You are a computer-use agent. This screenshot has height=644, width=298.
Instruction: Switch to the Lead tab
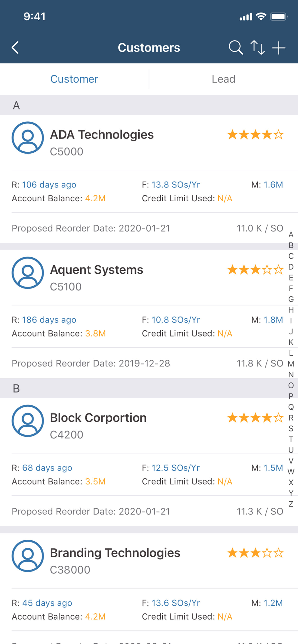coord(223,79)
